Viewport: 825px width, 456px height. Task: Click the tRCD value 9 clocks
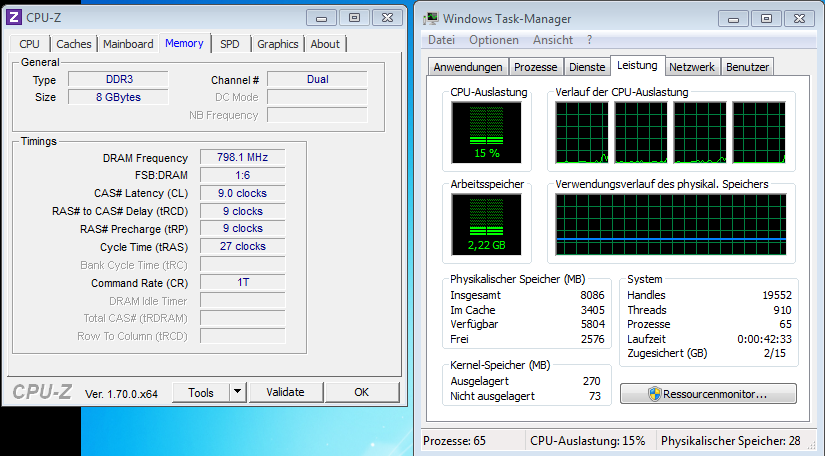click(243, 211)
